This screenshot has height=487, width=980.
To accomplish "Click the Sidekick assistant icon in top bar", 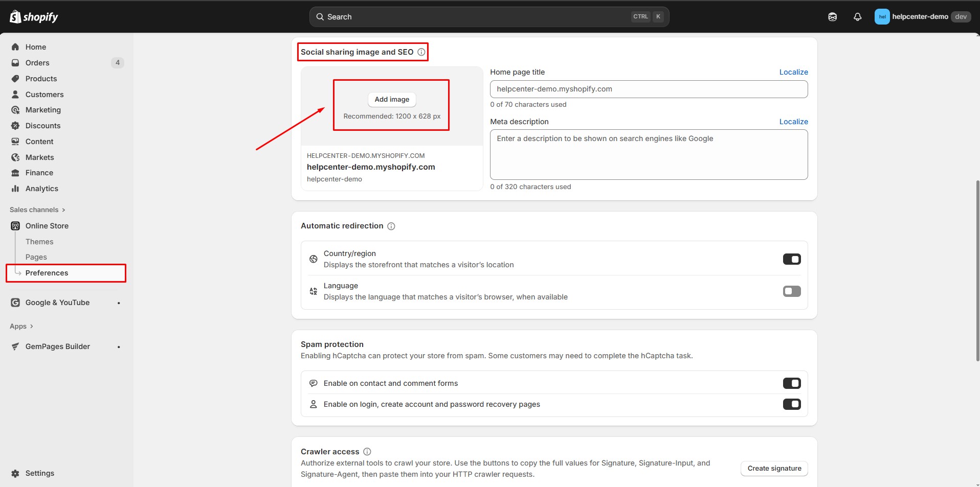I will pos(832,17).
